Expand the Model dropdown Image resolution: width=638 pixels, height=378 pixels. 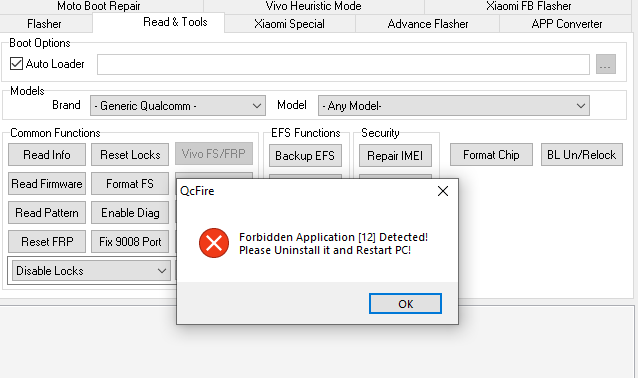(x=454, y=106)
